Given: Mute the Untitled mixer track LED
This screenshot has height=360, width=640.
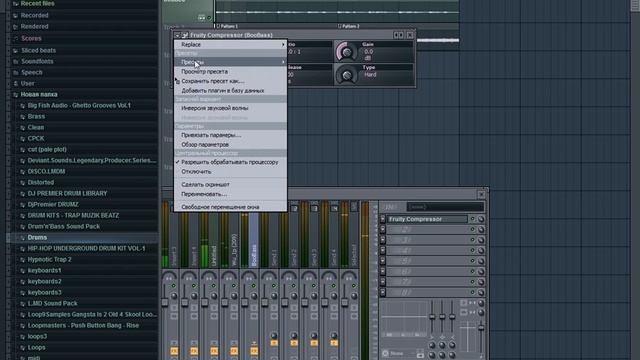Looking at the screenshot, I should [x=213, y=286].
